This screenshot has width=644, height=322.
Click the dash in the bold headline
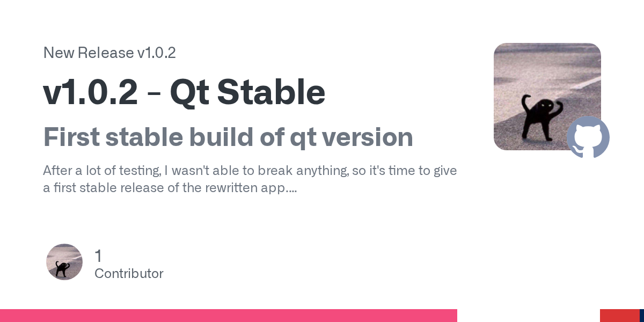click(x=153, y=93)
